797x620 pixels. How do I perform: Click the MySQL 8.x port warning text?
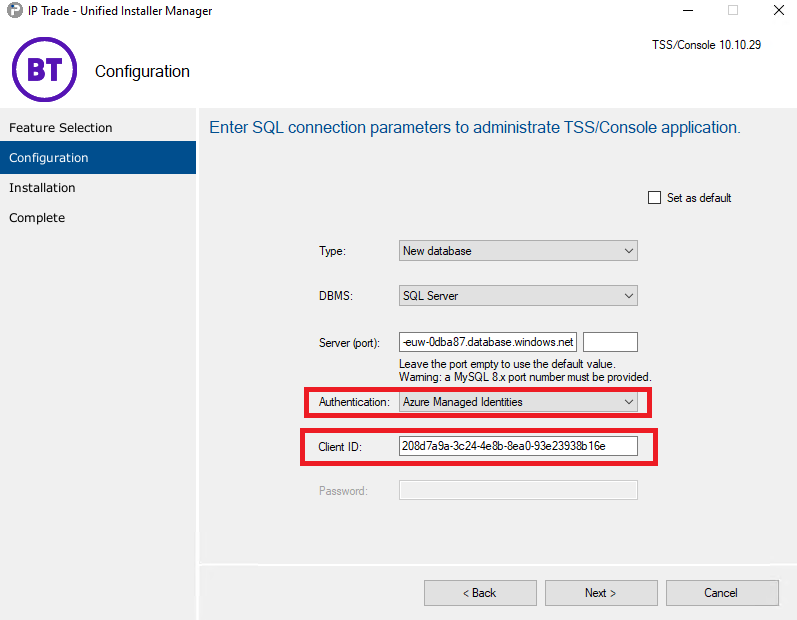[x=525, y=377]
